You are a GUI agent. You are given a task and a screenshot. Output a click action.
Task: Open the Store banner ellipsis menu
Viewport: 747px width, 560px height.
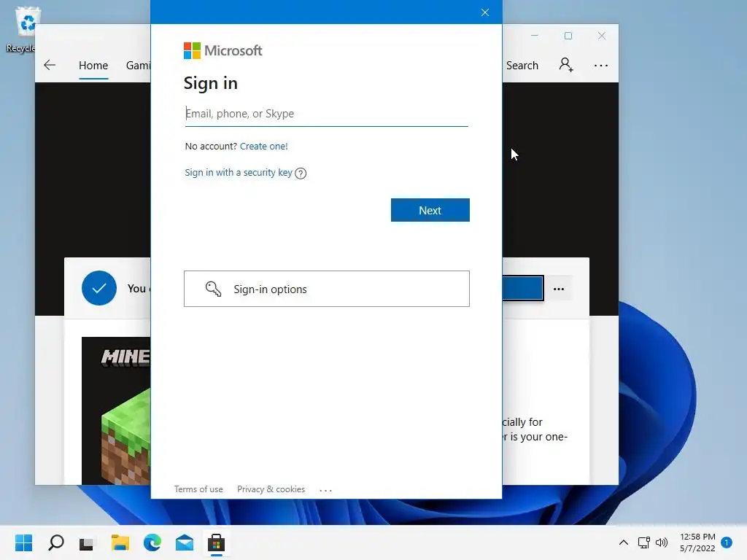pyautogui.click(x=559, y=289)
